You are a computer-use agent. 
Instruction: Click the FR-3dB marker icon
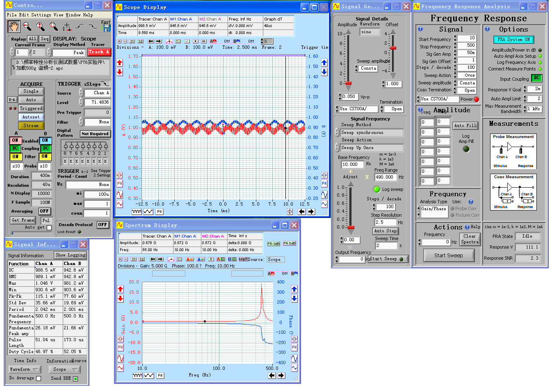[274, 244]
